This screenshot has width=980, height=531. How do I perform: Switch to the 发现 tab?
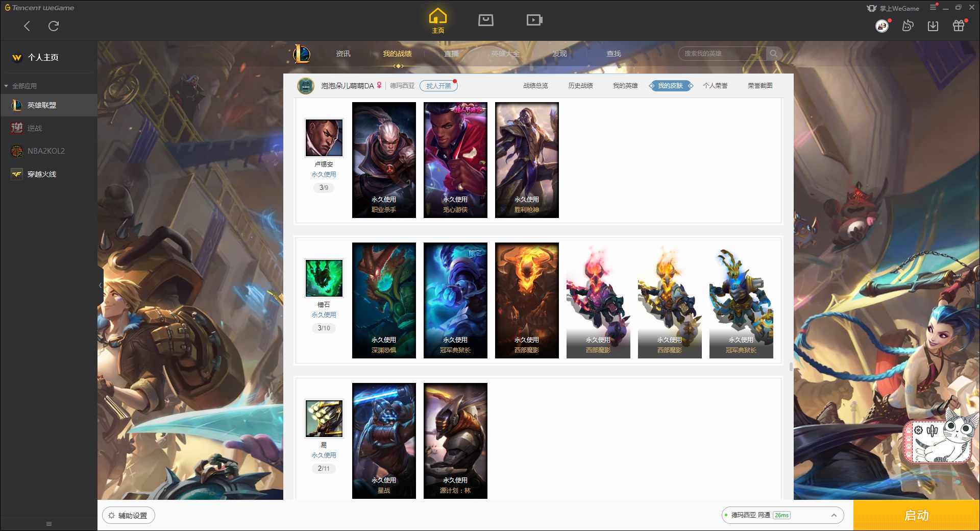[560, 54]
